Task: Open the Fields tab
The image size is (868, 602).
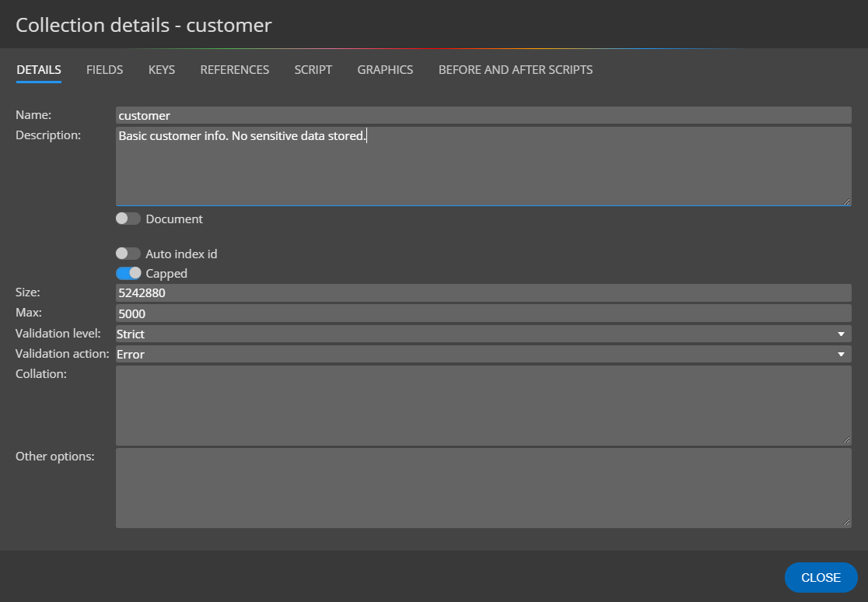Action: tap(105, 70)
